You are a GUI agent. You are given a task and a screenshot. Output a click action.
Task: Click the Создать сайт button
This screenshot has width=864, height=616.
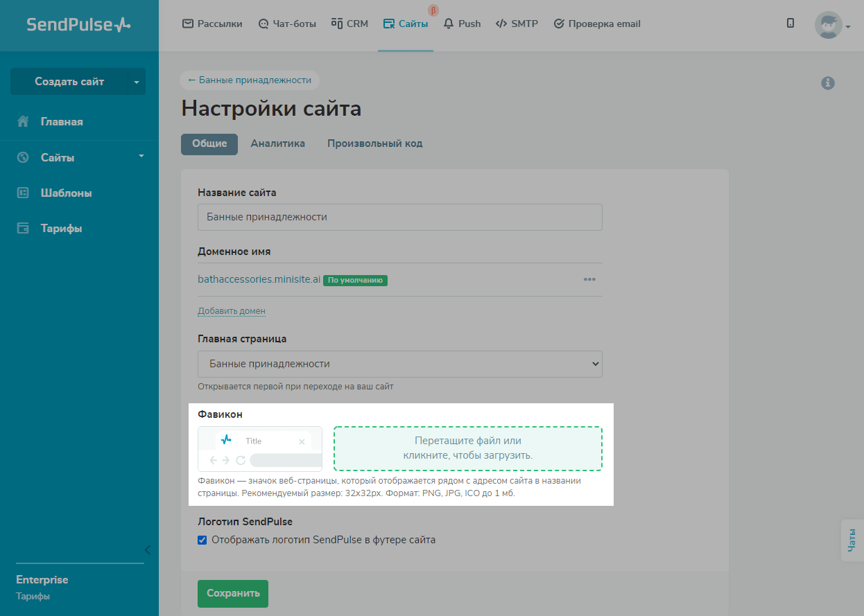[x=69, y=82]
